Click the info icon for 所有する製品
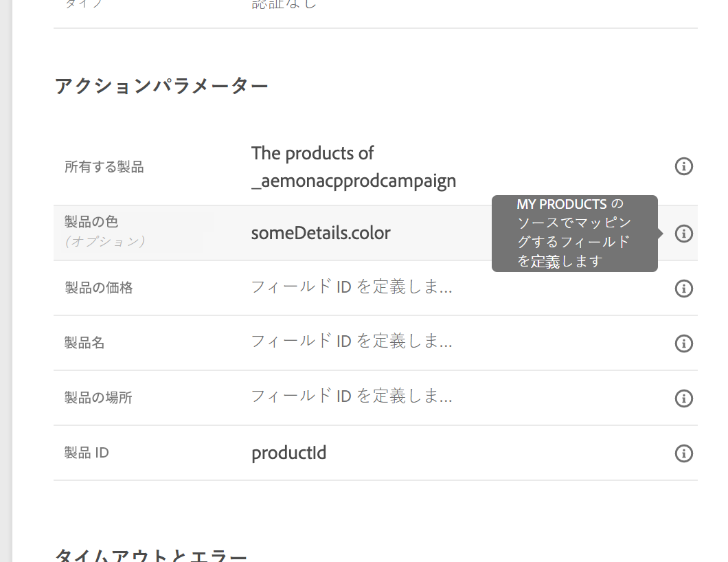This screenshot has height=562, width=728. [683, 166]
